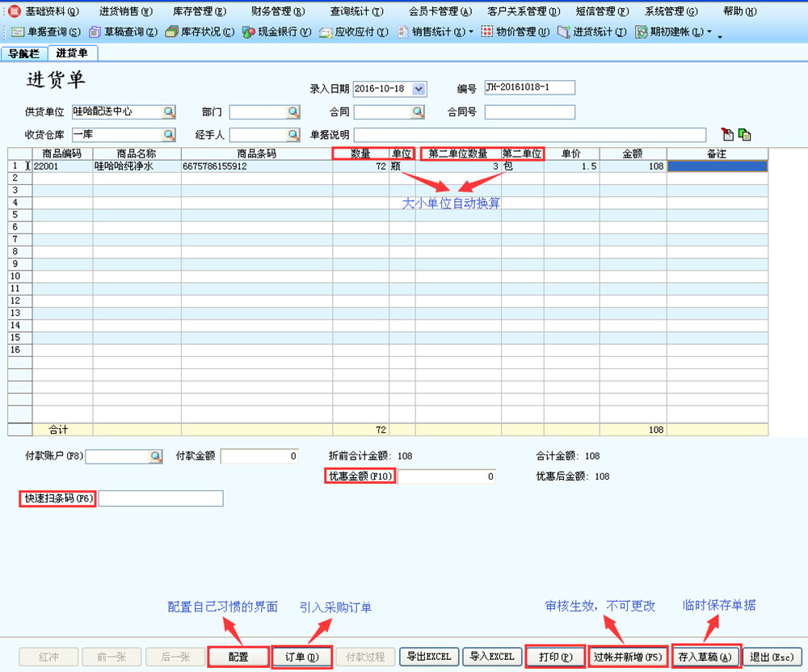The width and height of the screenshot is (808, 672).
Task: Switch to the 导航栏 tab
Action: click(23, 53)
